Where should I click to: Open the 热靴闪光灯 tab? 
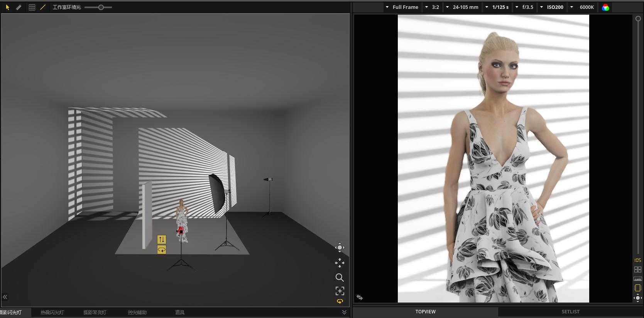(x=52, y=312)
